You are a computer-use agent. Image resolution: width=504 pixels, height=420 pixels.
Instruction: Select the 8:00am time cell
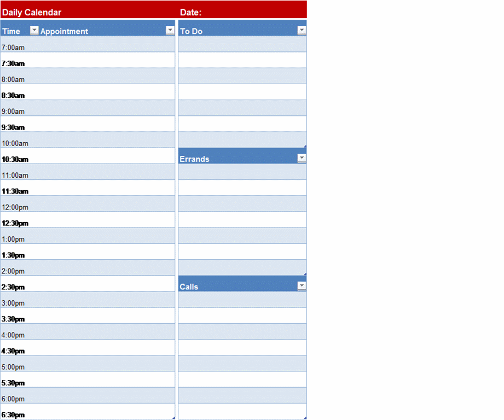tap(20, 76)
